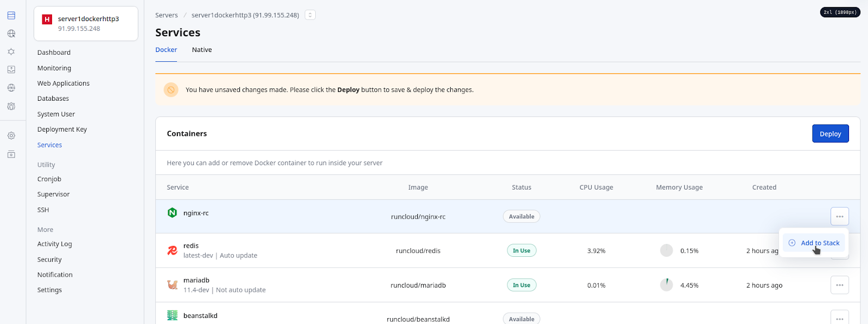The height and width of the screenshot is (324, 868).
Task: Click the redis service logo
Action: [x=173, y=250]
